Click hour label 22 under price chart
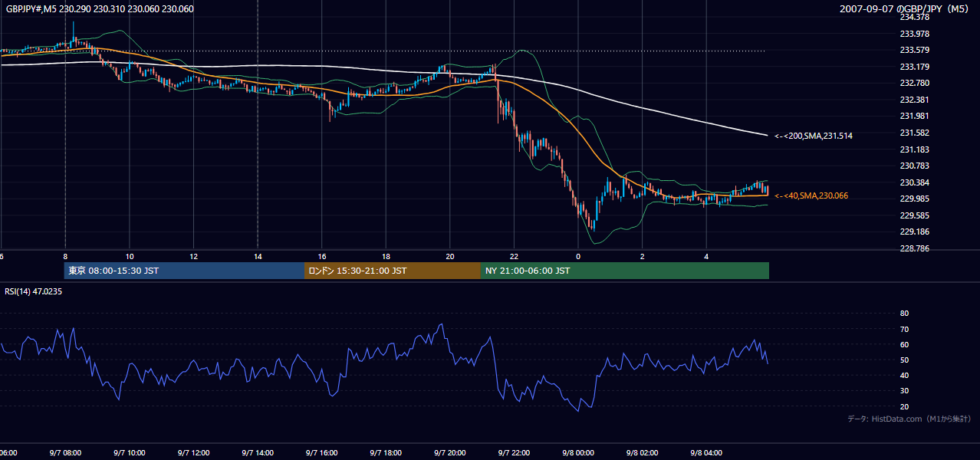980x460 pixels. (x=515, y=257)
